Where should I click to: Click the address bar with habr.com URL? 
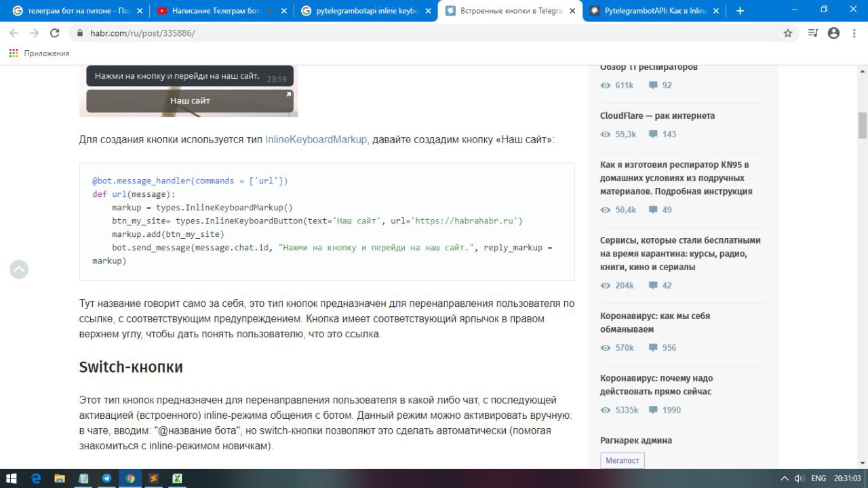434,33
